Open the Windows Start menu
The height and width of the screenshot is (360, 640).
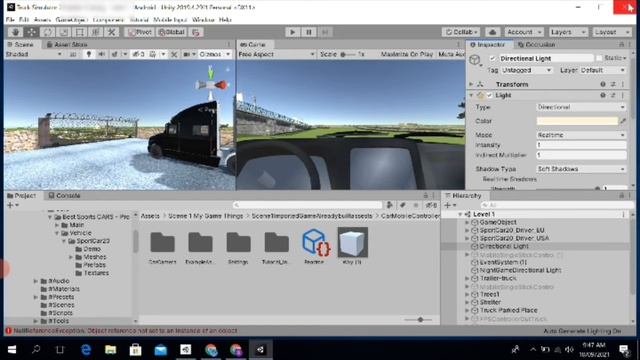tap(12, 350)
